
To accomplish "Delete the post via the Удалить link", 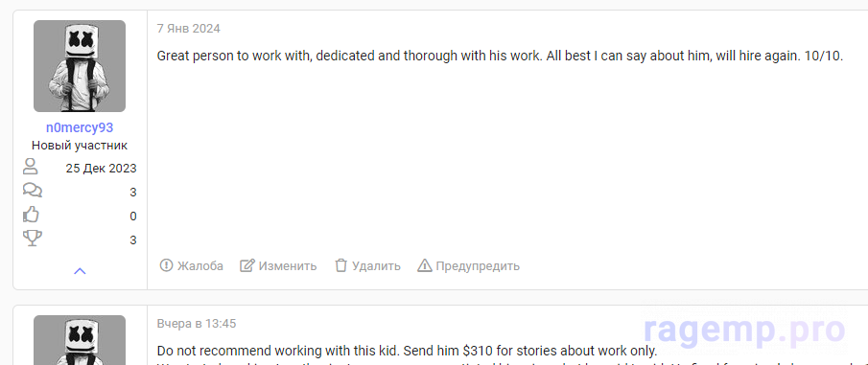I will click(x=367, y=266).
